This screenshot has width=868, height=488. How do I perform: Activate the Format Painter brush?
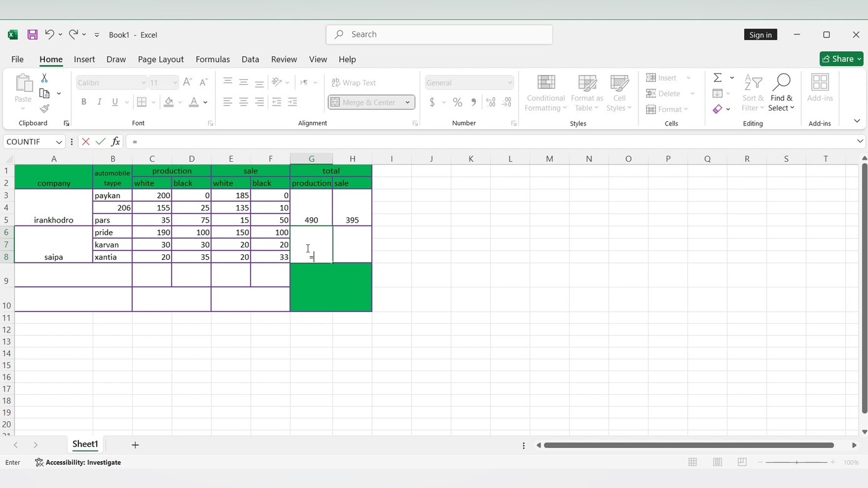tap(44, 109)
